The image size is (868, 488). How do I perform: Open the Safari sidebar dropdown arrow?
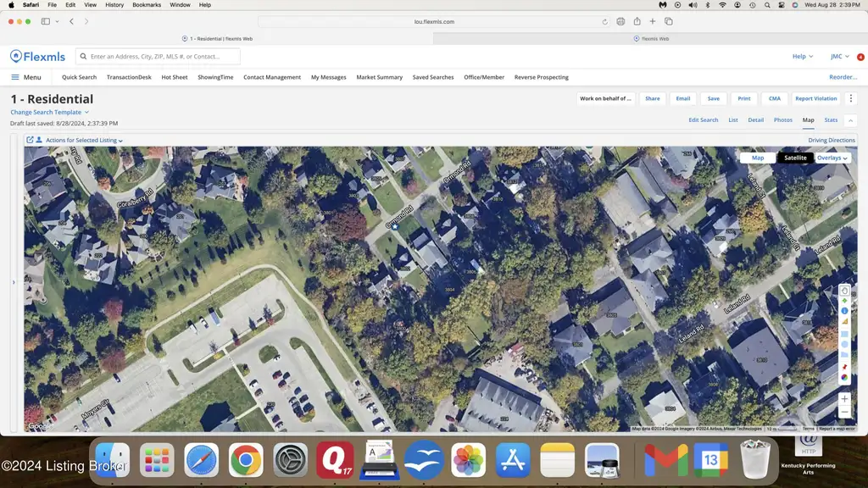(57, 21)
